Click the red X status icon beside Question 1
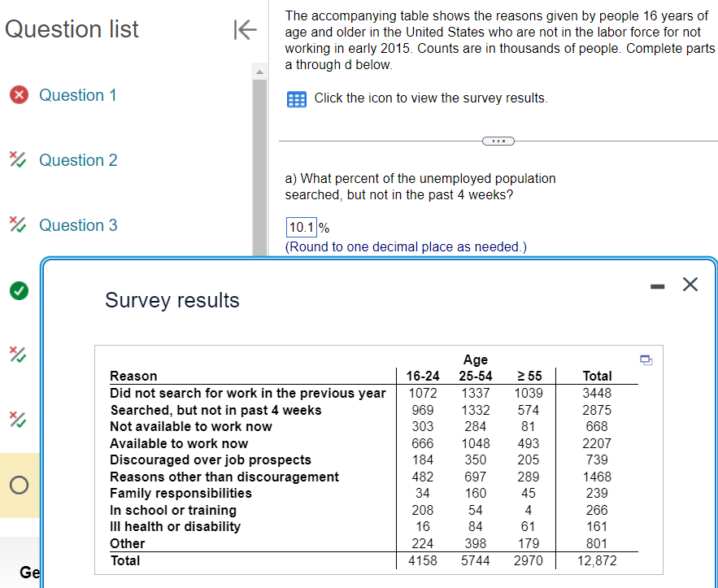 click(18, 95)
